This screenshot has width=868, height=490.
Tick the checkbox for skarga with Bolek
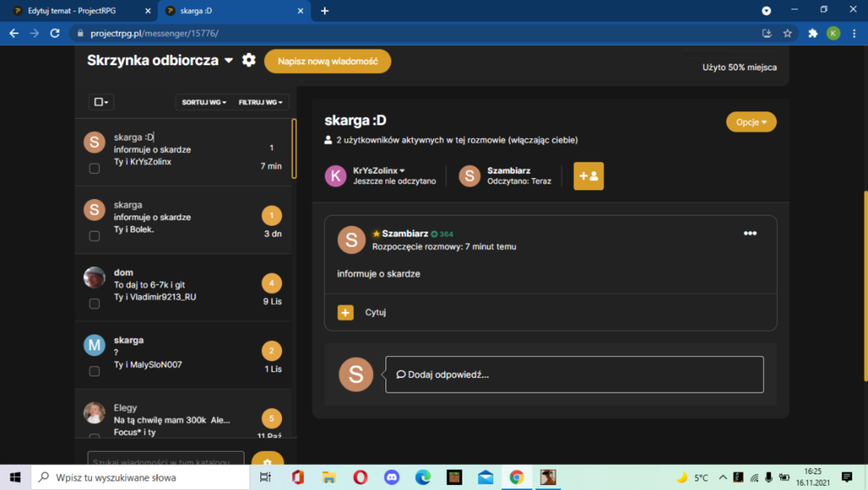(x=95, y=235)
